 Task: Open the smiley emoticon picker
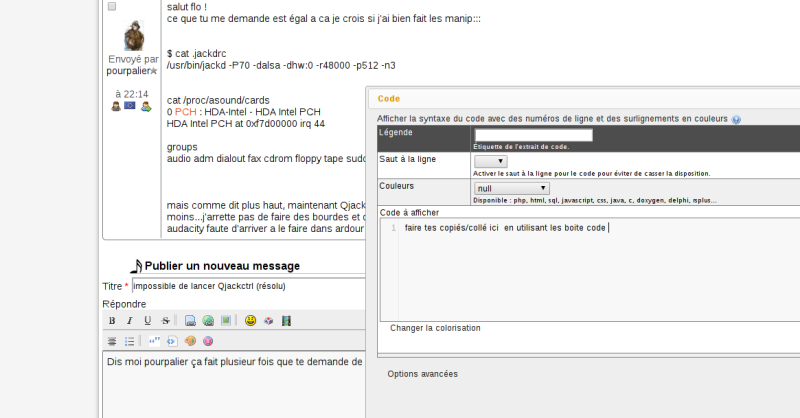(x=251, y=320)
